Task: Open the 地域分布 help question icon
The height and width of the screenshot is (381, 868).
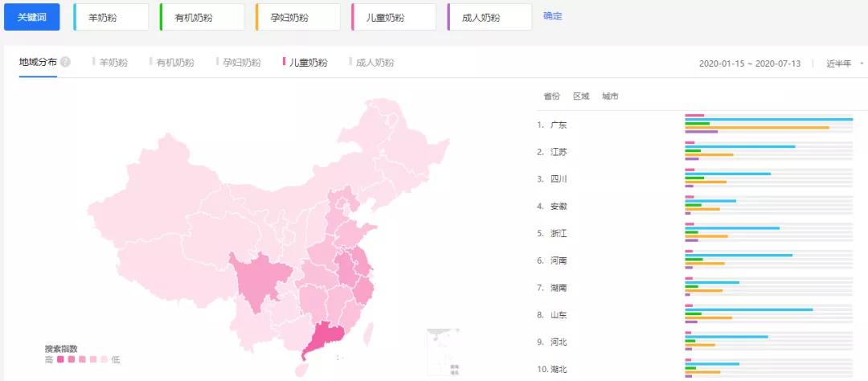Action: click(x=65, y=61)
